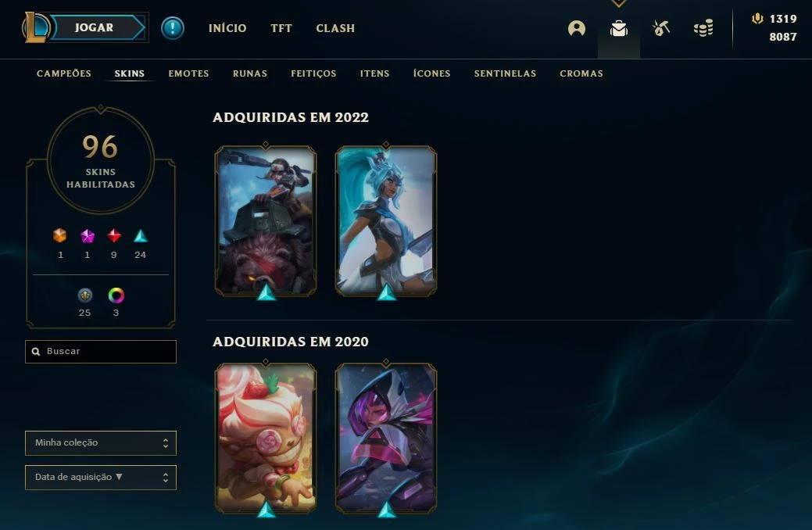Switch to the Cromas tab

point(581,73)
